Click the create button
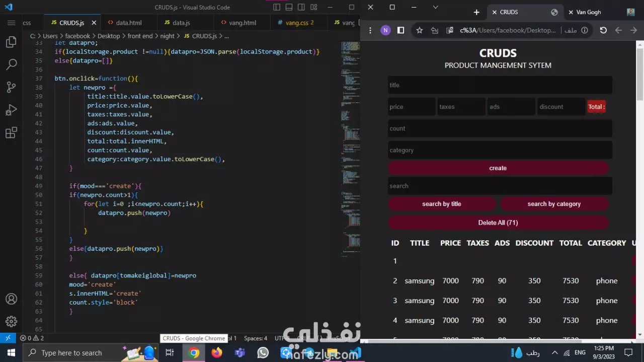 498,168
